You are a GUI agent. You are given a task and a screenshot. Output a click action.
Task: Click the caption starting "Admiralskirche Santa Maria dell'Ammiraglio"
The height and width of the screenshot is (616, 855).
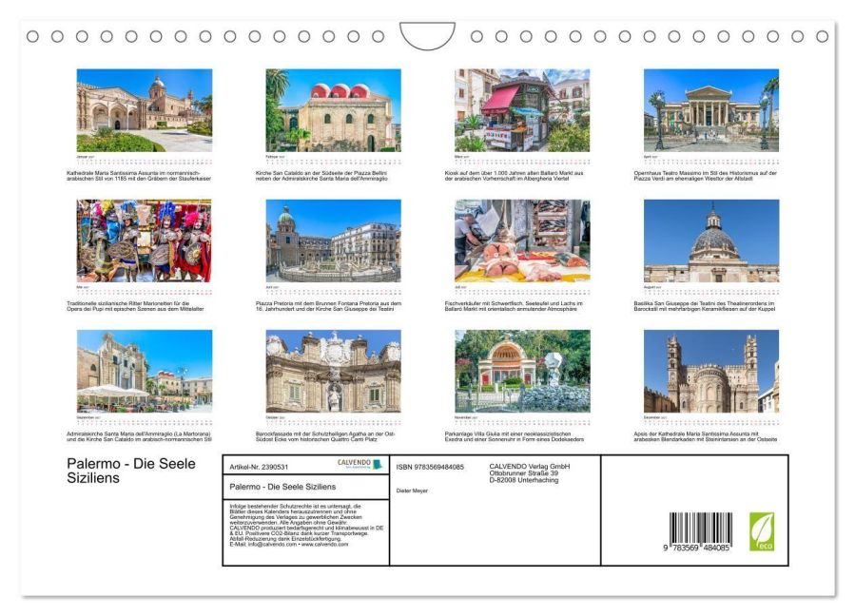[x=139, y=436]
